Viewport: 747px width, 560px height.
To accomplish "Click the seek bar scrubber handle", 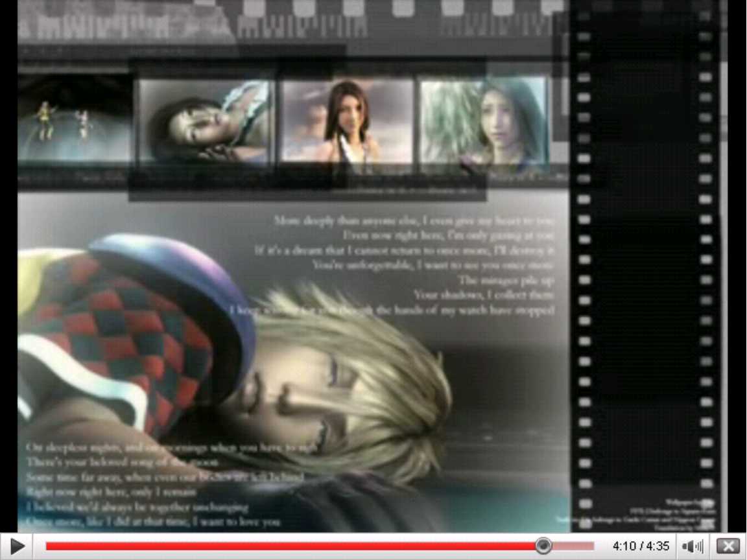I will click(543, 546).
